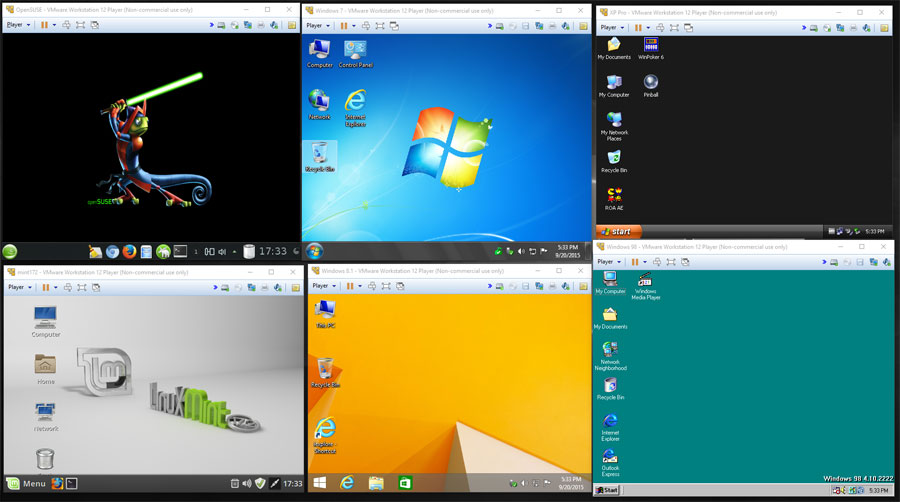Screen dimensions: 900x502
Task: Pause the Windows 98 virtual machine
Action: tap(635, 262)
